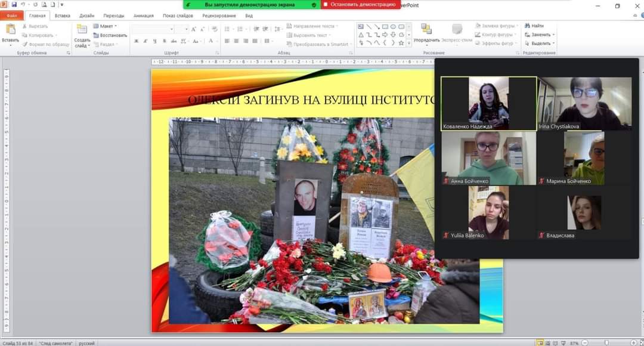The image size is (644, 346).
Task: Open the Макет (Layout) dropdown
Action: pos(107,26)
